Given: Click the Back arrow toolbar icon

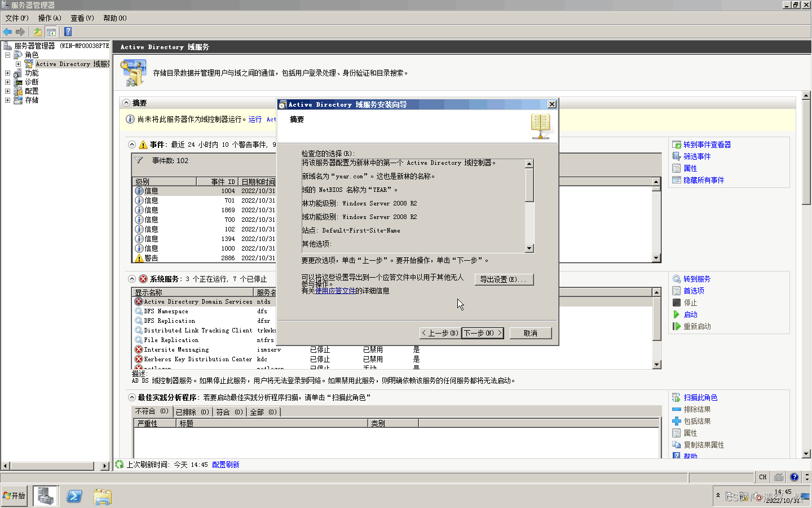Looking at the screenshot, I should (7, 32).
